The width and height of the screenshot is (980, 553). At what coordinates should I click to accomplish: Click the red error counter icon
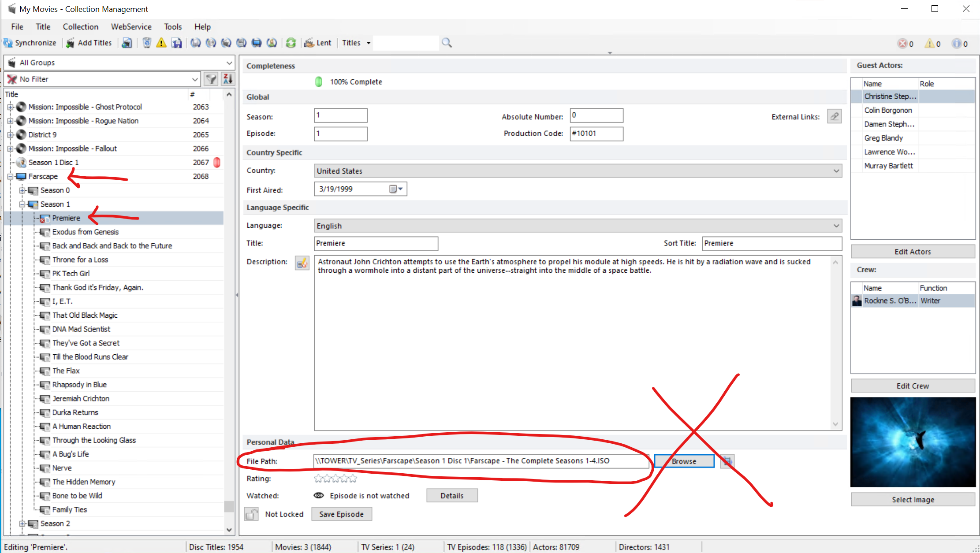pos(902,44)
